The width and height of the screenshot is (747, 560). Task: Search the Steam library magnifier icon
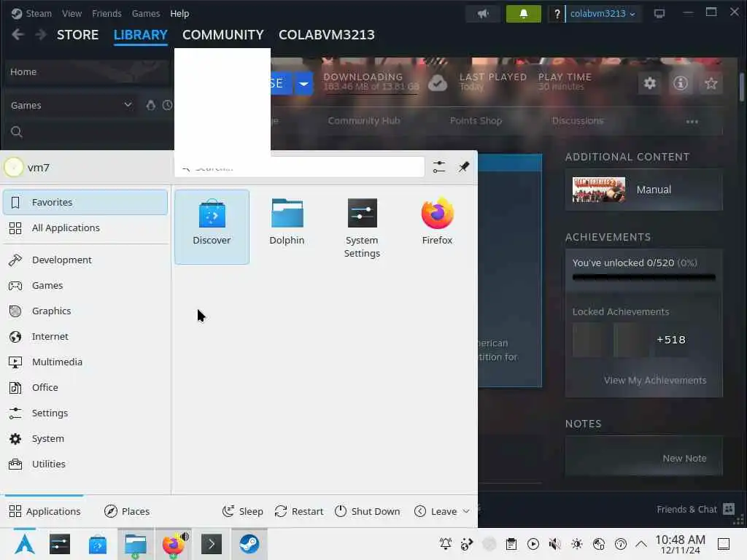[x=17, y=132]
